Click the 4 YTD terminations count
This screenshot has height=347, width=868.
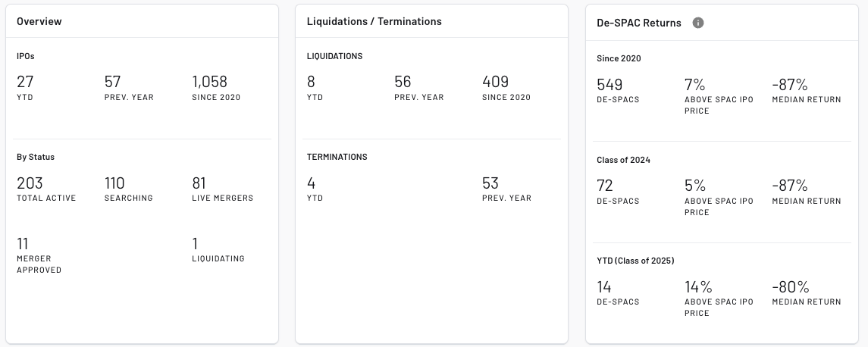[311, 183]
